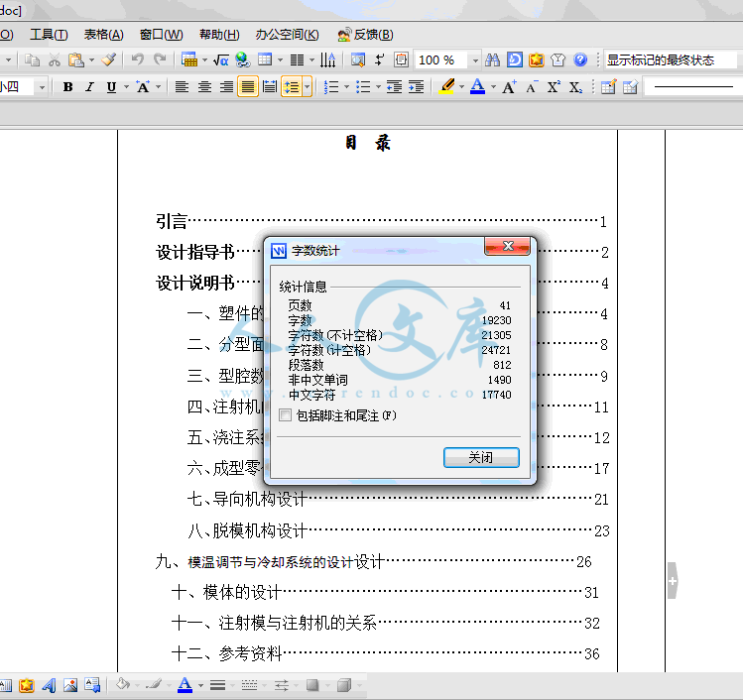Click the Underline formatting icon
Viewport: 743px width, 700px height.
[x=111, y=87]
